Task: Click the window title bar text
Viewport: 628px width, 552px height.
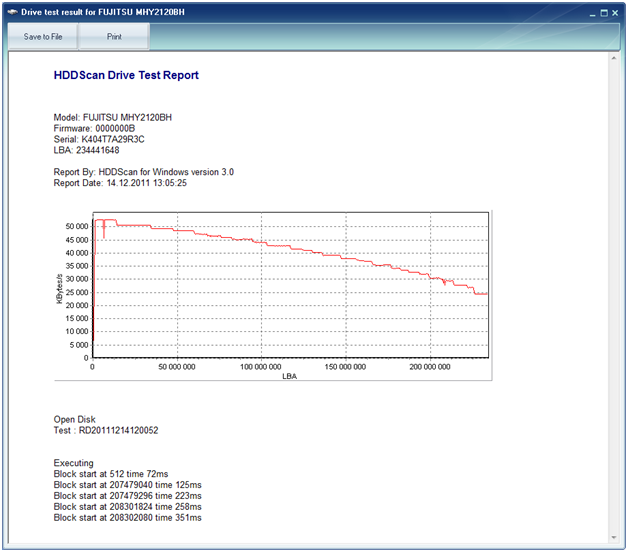Action: [x=103, y=12]
